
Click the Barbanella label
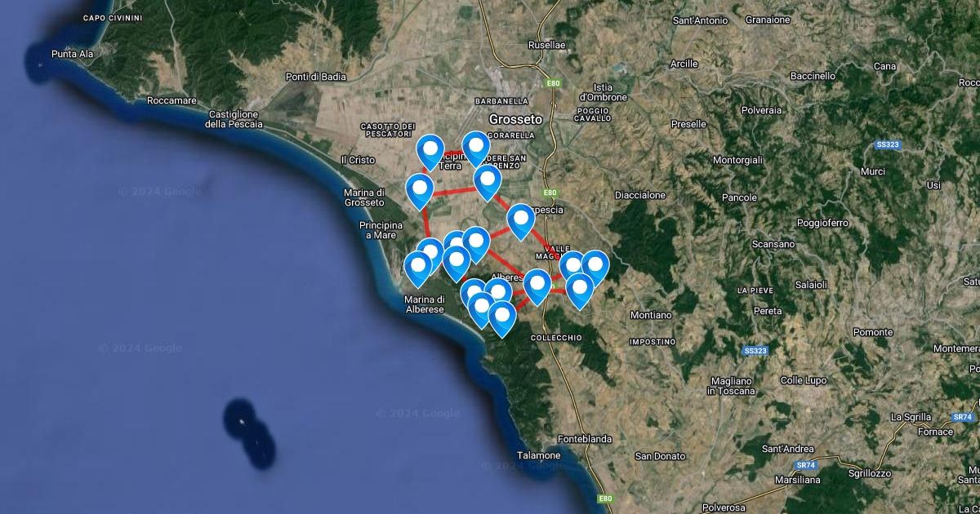point(501,101)
